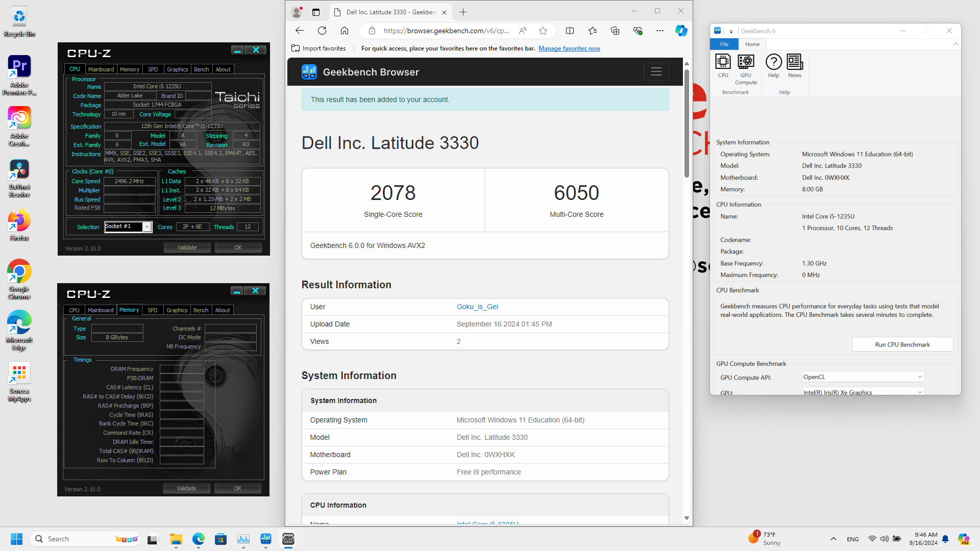Open Firefox desktop shortcut
Image resolution: width=980 pixels, height=551 pixels.
coord(19,225)
